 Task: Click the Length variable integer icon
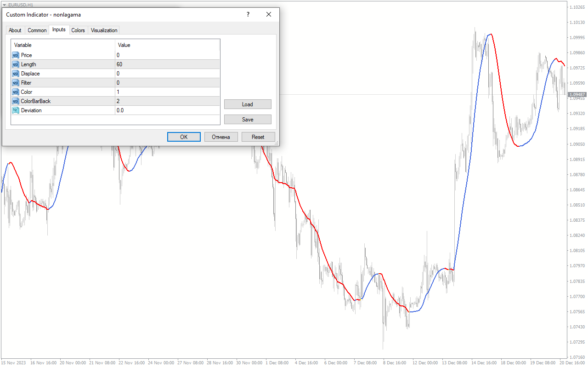16,64
